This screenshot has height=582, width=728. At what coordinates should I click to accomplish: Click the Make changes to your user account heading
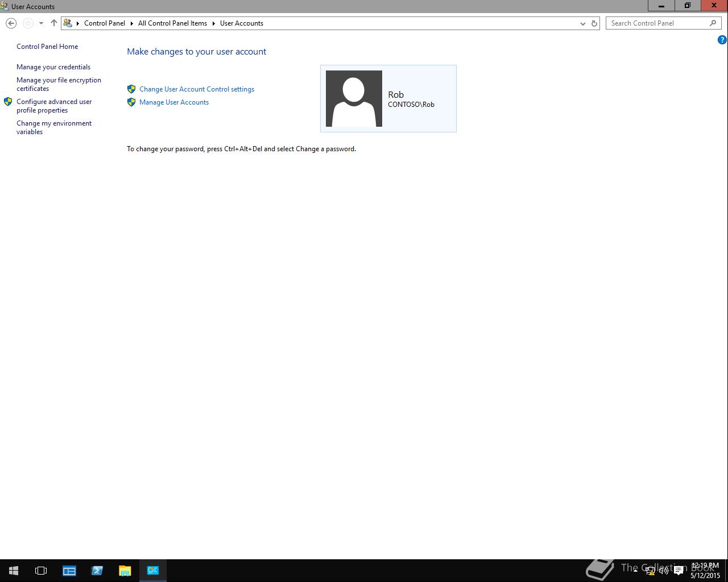coord(196,52)
